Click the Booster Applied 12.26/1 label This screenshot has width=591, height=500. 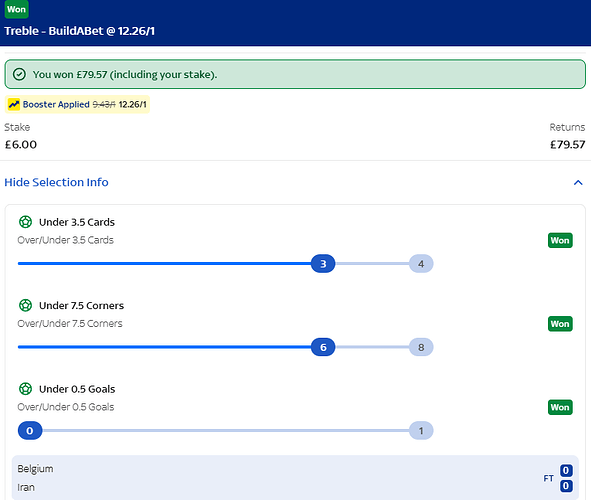(77, 104)
